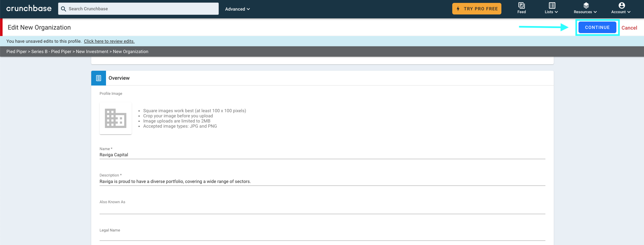Click the Edit New Organization title
Screen dimensions: 644x245
click(39, 27)
